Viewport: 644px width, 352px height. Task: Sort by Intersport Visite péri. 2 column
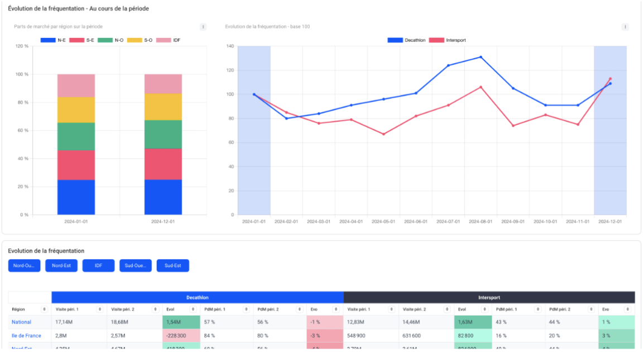[447, 309]
